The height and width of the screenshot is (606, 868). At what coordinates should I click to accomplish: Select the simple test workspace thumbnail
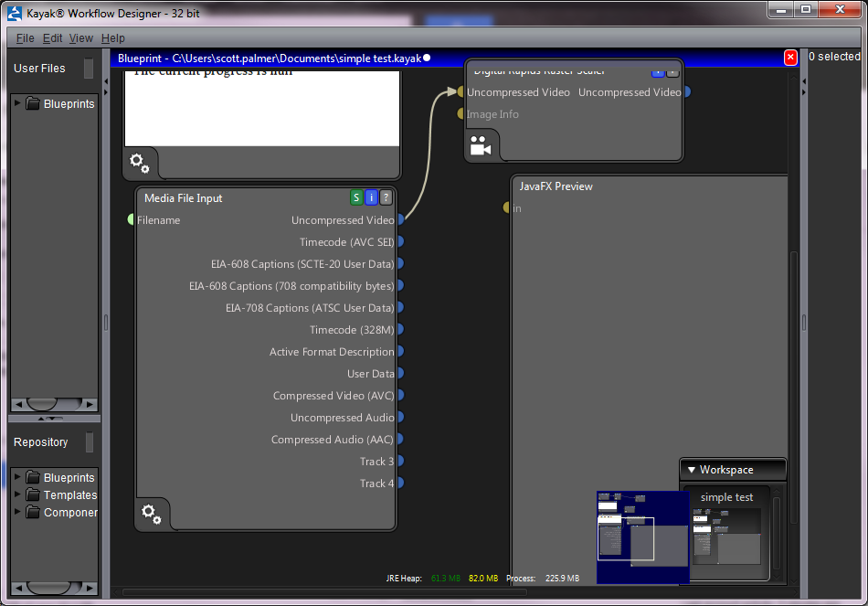pos(727,537)
